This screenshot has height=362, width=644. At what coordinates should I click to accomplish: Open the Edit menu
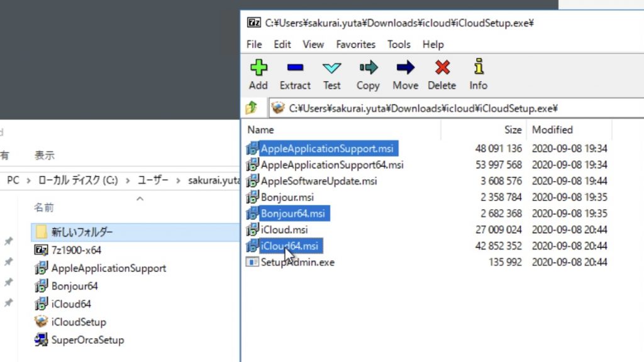point(282,45)
